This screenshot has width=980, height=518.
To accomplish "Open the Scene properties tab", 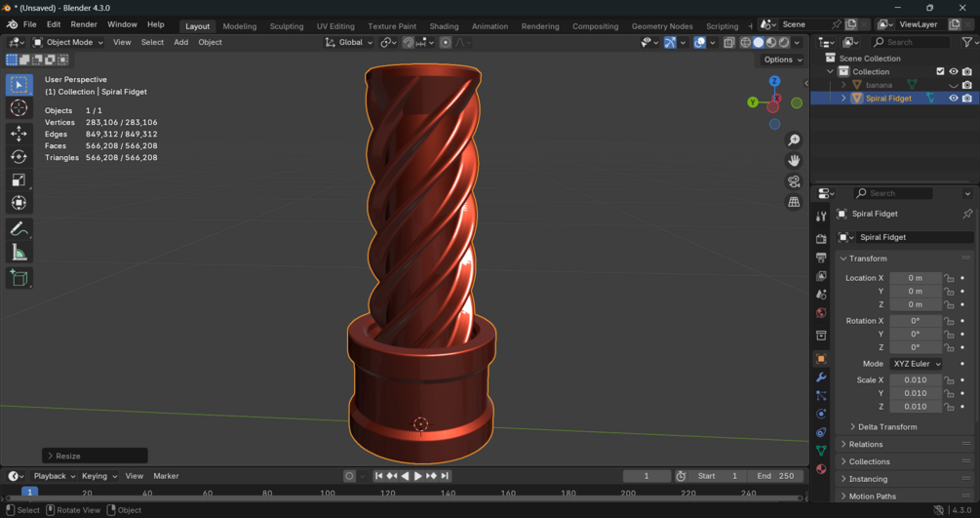I will (821, 294).
